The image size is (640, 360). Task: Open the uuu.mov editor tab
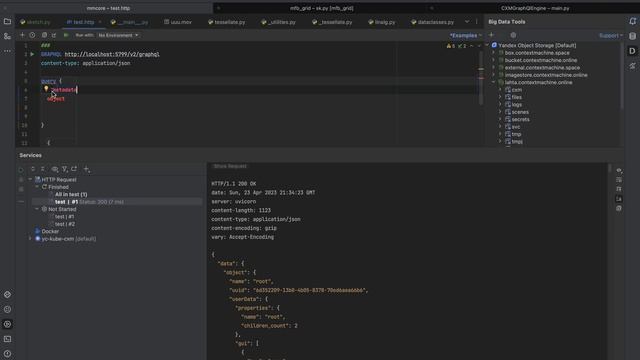(178, 22)
